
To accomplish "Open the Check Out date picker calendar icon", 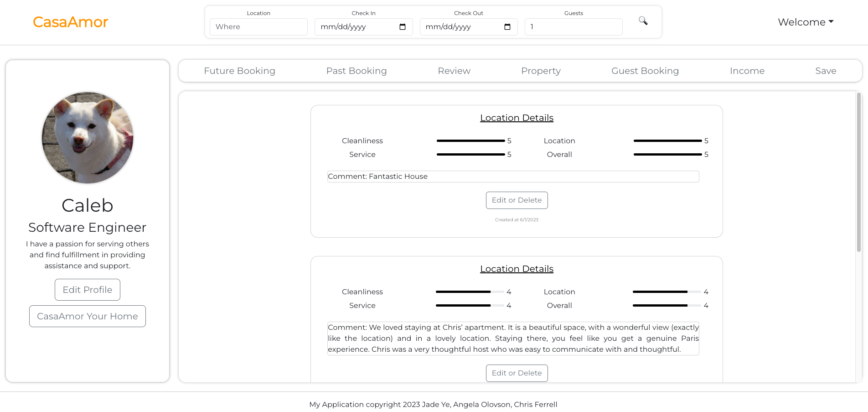I will pos(507,27).
